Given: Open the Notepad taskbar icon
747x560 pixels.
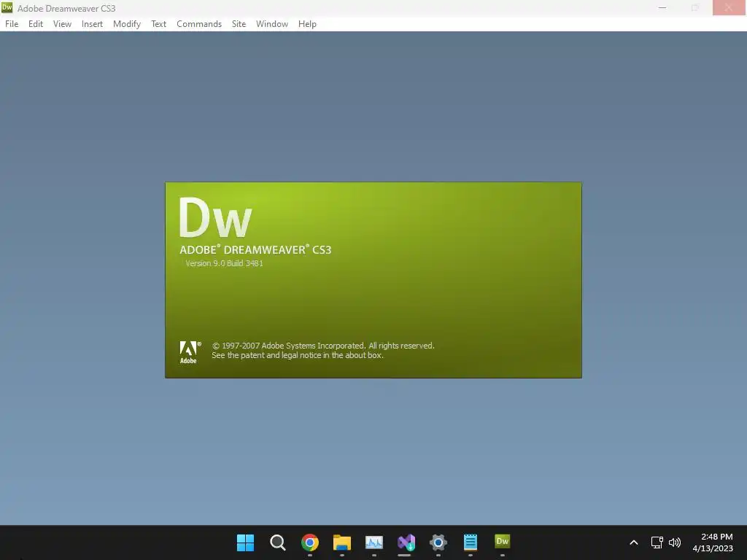Looking at the screenshot, I should coord(471,542).
